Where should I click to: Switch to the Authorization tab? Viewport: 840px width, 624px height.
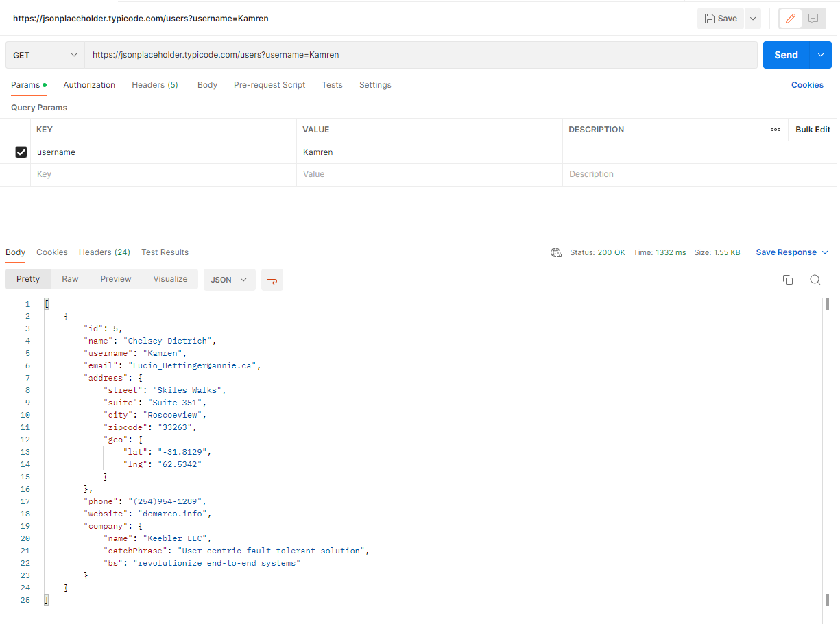[89, 85]
